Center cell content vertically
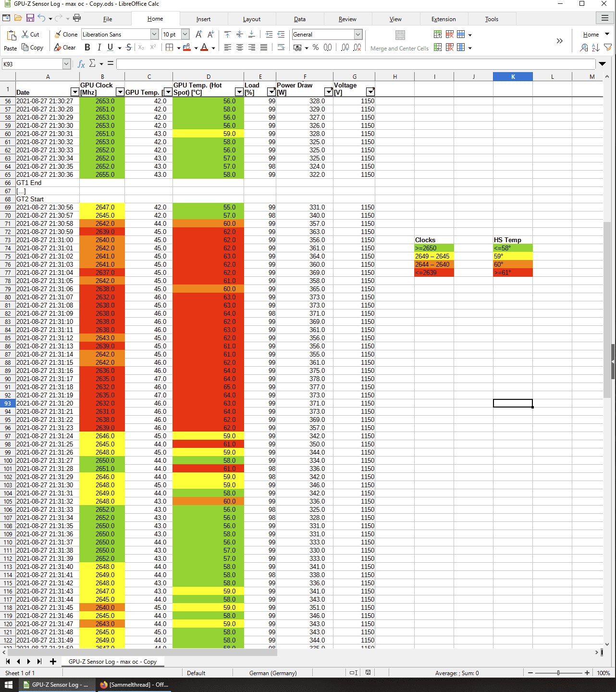The width and height of the screenshot is (616, 692). click(239, 35)
